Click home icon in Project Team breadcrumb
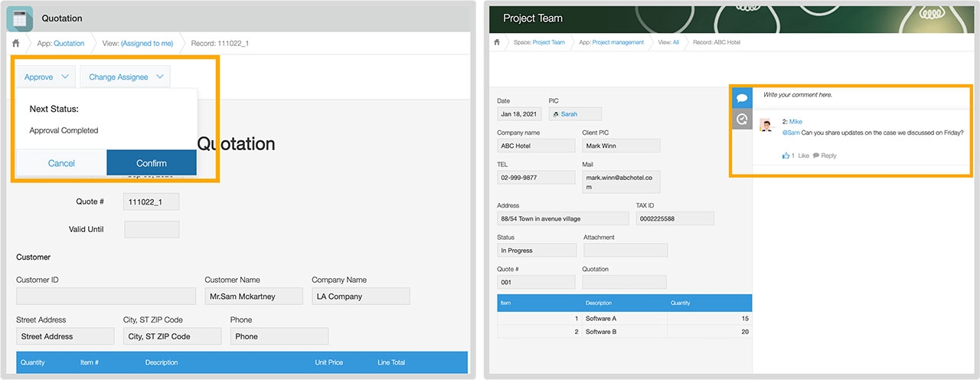The height and width of the screenshot is (380, 980). tap(497, 42)
